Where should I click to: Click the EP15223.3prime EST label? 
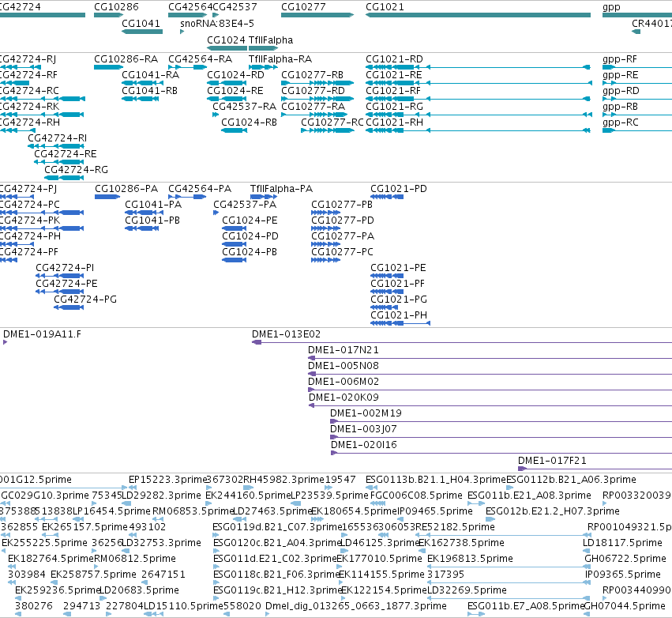[x=168, y=480]
